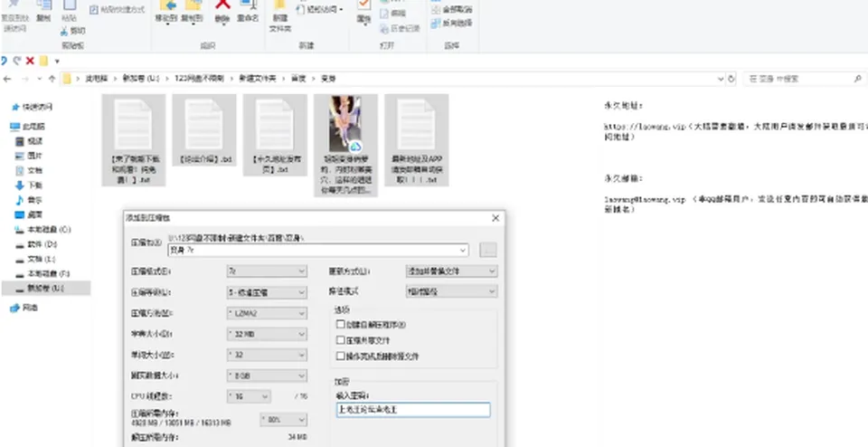Viewport: 868px width, 447px height.
Task: Click the browse button beside the archive name
Action: (487, 251)
